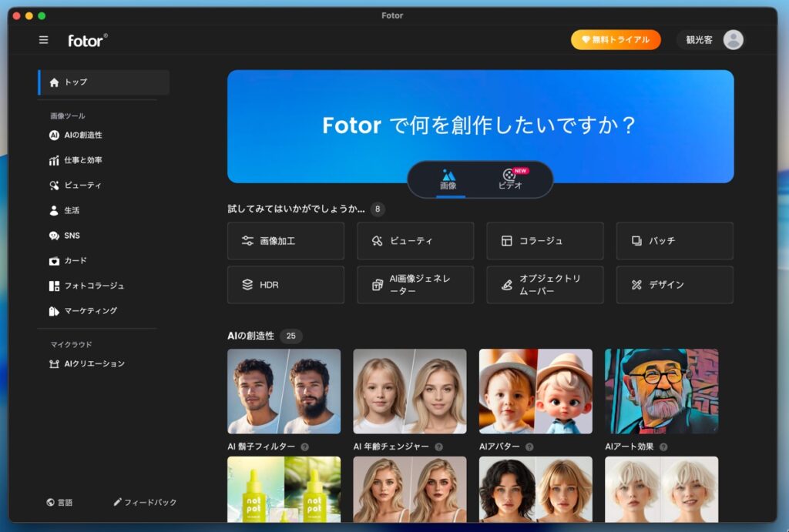Click help icon beside AIアート効果
Viewport: 789px width, 532px height.
[663, 447]
